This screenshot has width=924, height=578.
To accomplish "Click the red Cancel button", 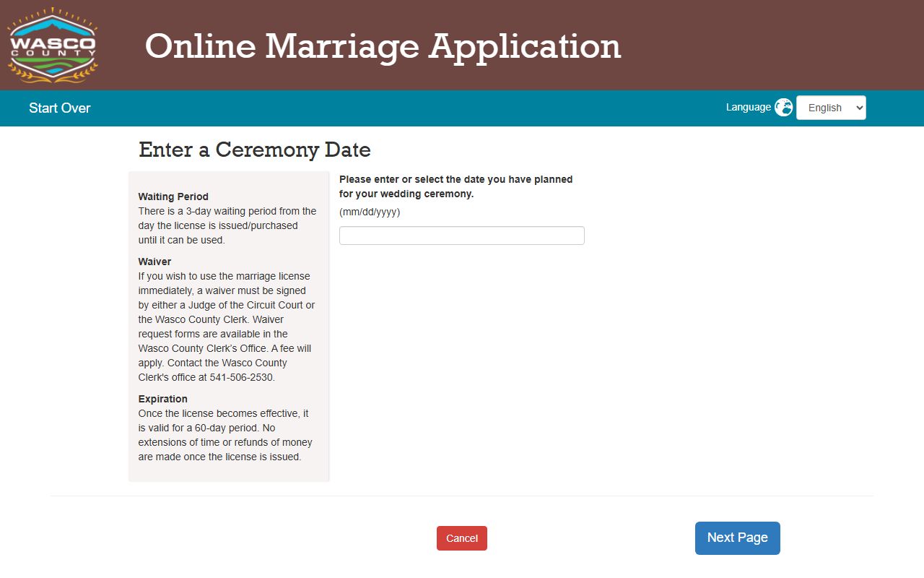I will pyautogui.click(x=462, y=538).
